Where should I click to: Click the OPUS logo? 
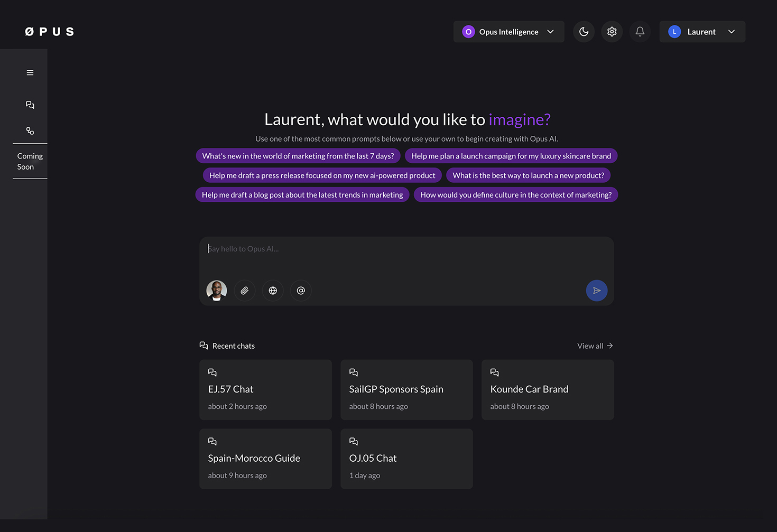[49, 32]
